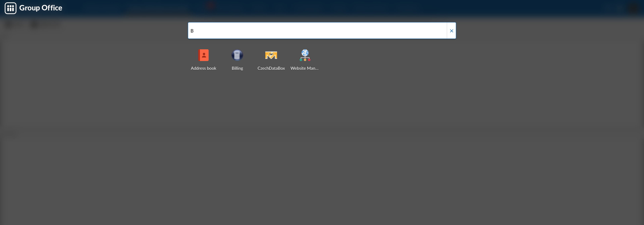
Task: Click the 'Group Office' title text
Action: pos(41,8)
